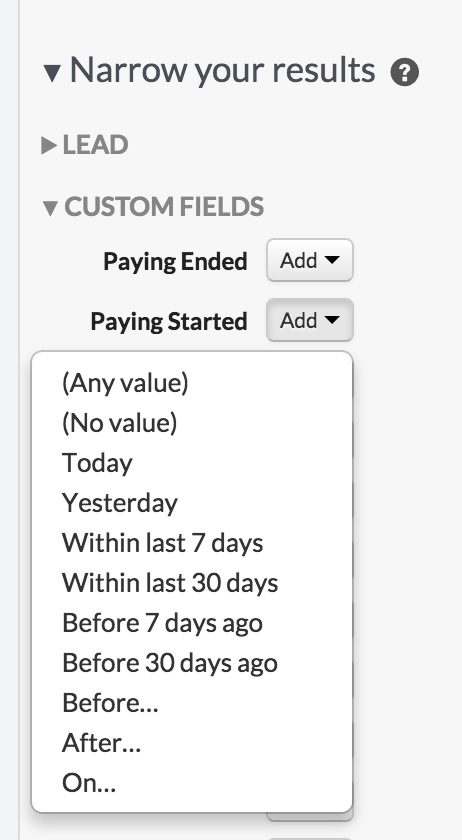Select the Before… option
This screenshot has height=840, width=462.
pyautogui.click(x=110, y=703)
